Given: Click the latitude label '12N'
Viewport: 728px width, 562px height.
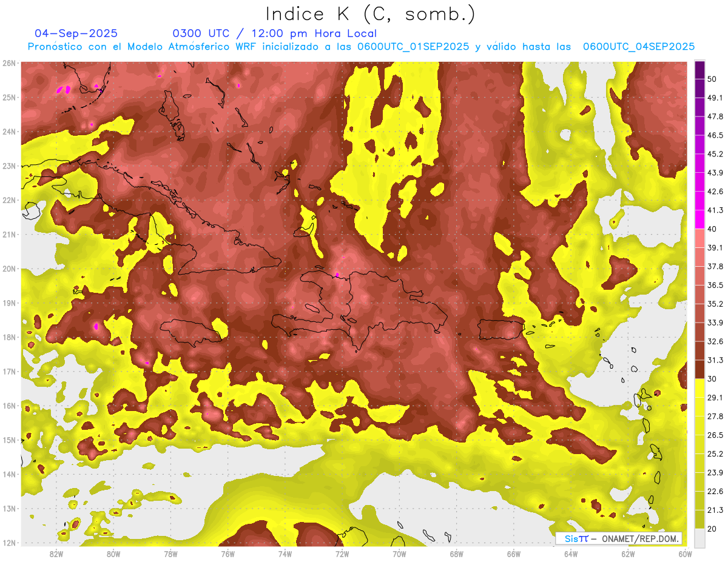Looking at the screenshot, I should tap(9, 543).
